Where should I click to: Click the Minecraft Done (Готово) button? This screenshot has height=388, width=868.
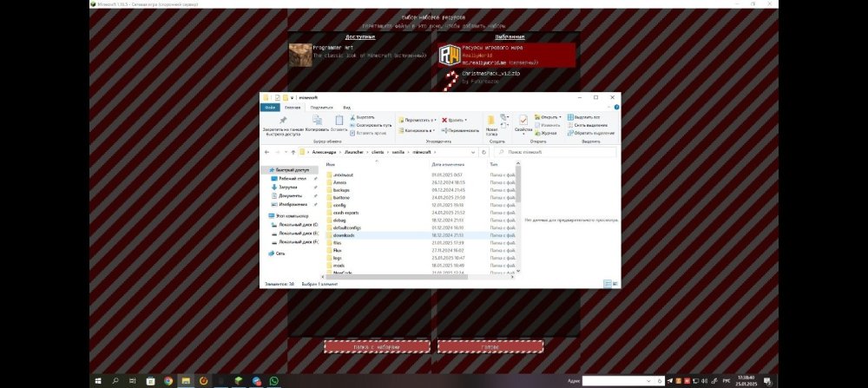coord(490,347)
